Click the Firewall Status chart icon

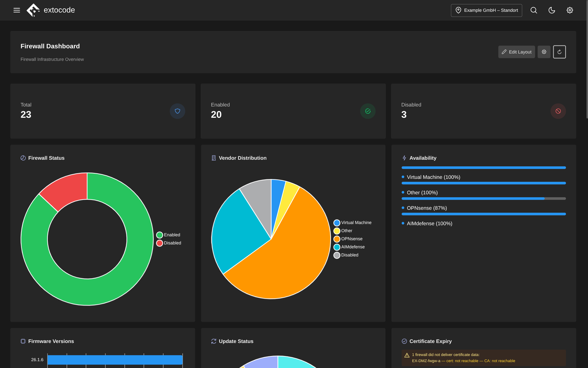pos(23,158)
